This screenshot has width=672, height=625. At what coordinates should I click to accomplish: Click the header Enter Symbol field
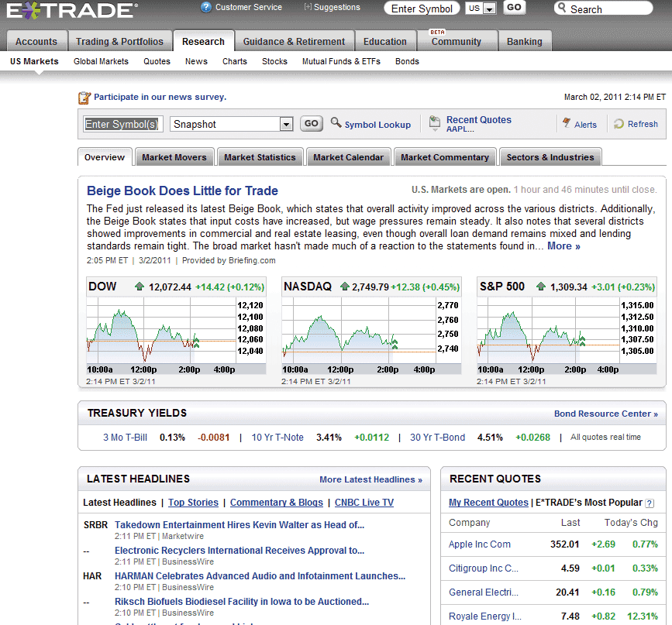pyautogui.click(x=422, y=9)
